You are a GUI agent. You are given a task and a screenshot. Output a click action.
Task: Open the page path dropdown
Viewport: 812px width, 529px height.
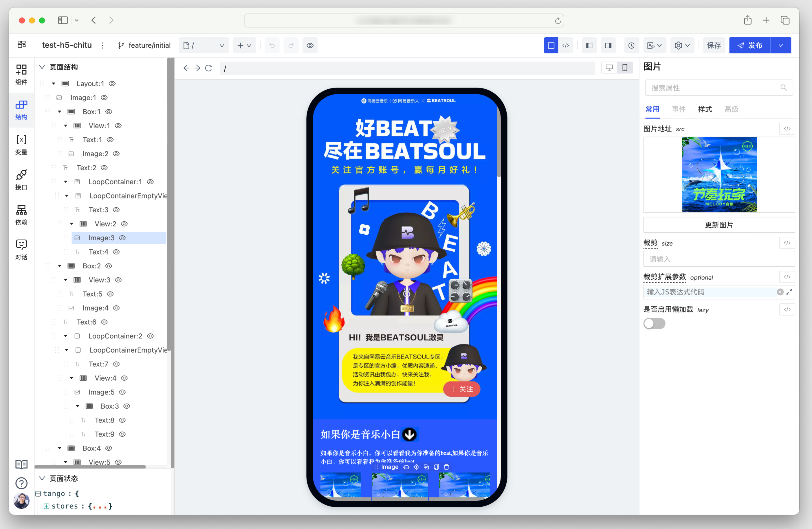tap(204, 45)
